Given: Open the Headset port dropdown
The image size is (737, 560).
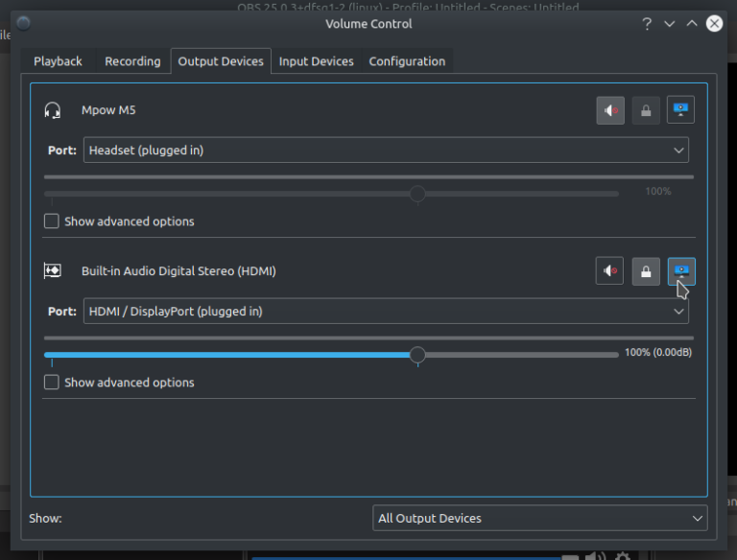Looking at the screenshot, I should coord(386,151).
